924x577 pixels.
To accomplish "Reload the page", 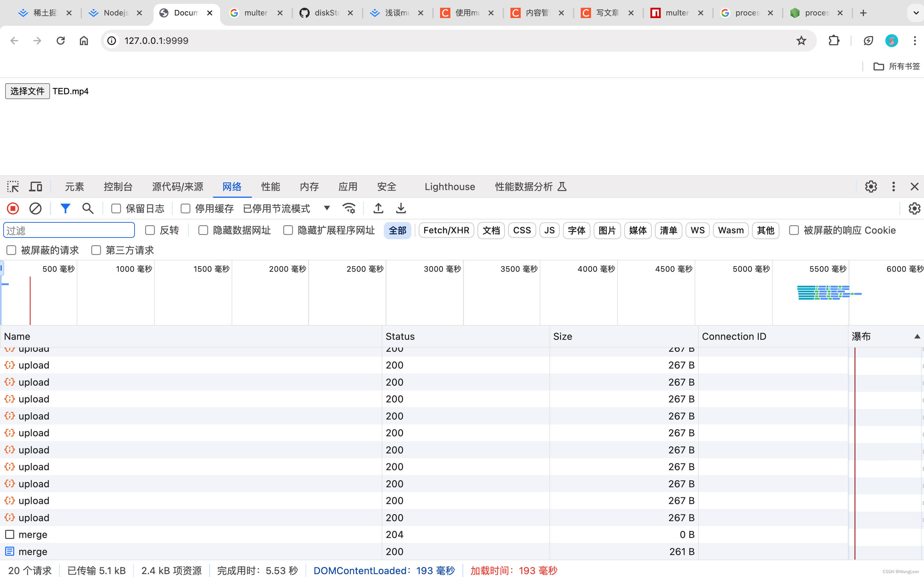I will coord(61,41).
